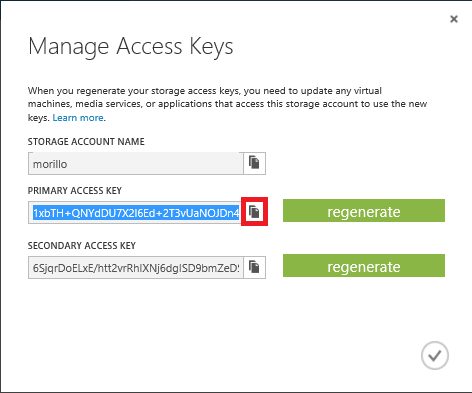The height and width of the screenshot is (393, 472).
Task: Click inside the storage account name field
Action: (x=136, y=163)
